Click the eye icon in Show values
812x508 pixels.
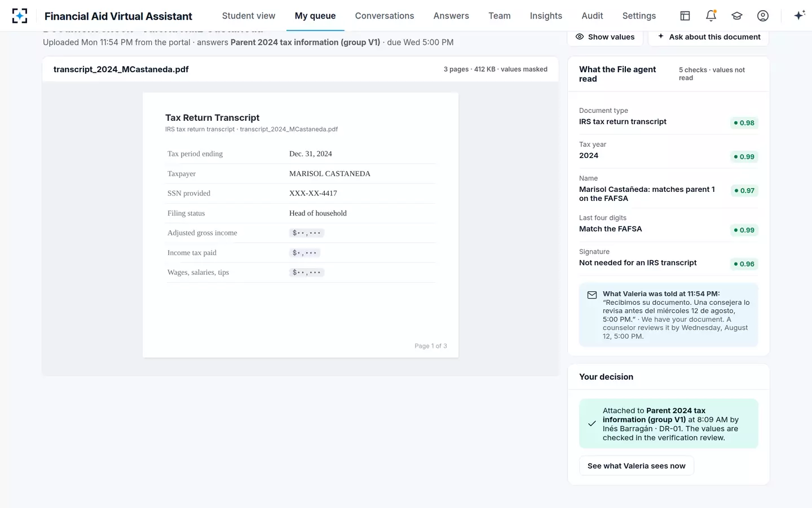(580, 37)
